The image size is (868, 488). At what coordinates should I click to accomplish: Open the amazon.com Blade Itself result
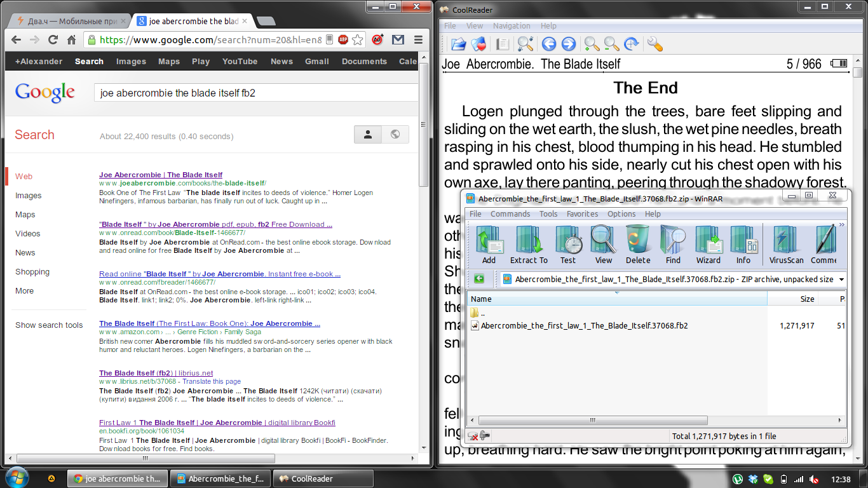tap(210, 323)
